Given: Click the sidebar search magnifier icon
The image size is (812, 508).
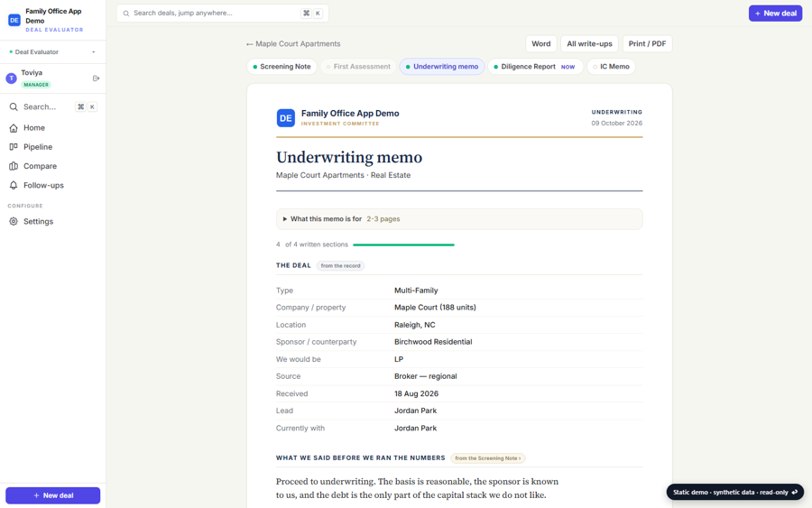Looking at the screenshot, I should (14, 106).
